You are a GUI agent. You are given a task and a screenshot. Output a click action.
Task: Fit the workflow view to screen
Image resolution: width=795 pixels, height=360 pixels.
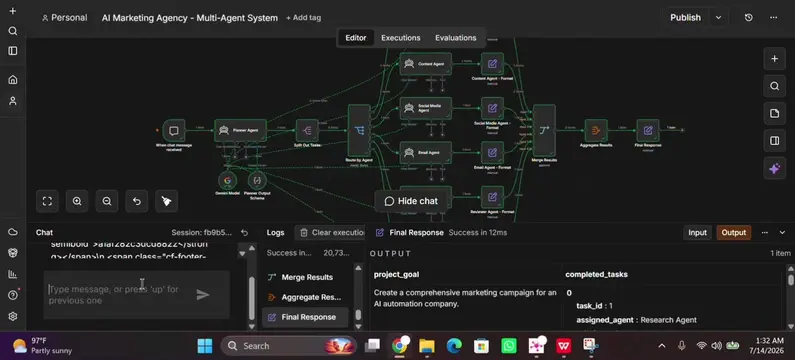[47, 201]
